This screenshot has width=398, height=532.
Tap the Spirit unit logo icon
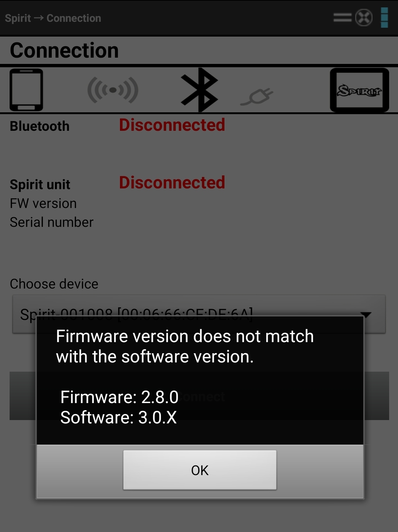[359, 90]
